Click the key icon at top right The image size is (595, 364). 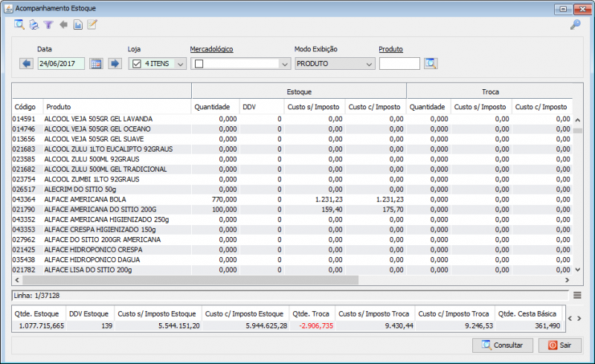(575, 25)
